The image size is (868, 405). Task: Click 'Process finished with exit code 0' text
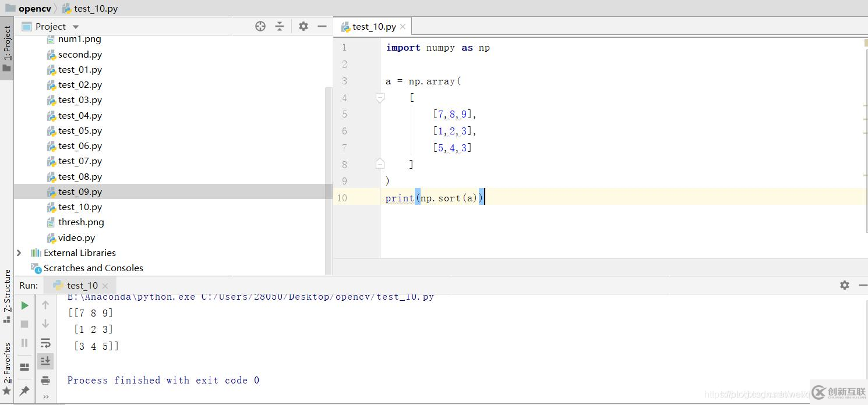tap(163, 380)
